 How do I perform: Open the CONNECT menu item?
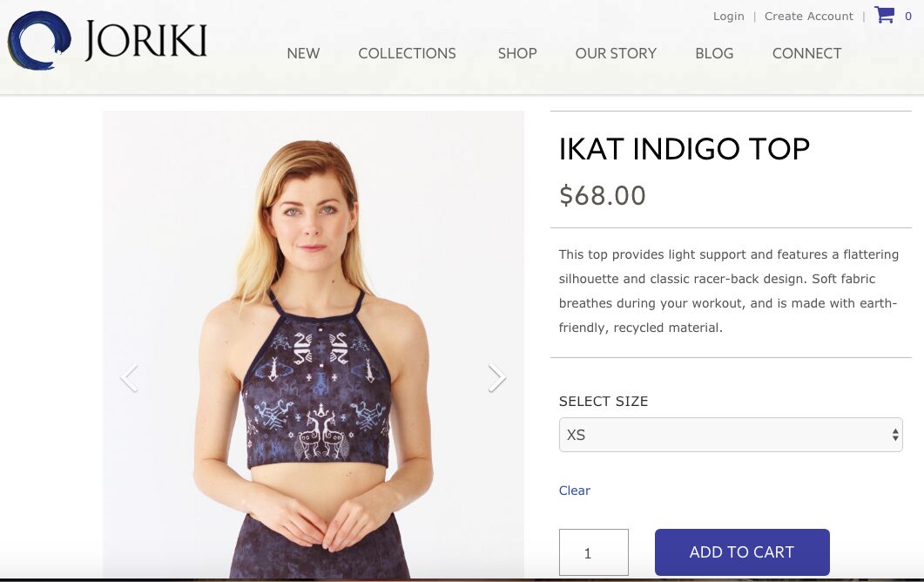point(806,54)
